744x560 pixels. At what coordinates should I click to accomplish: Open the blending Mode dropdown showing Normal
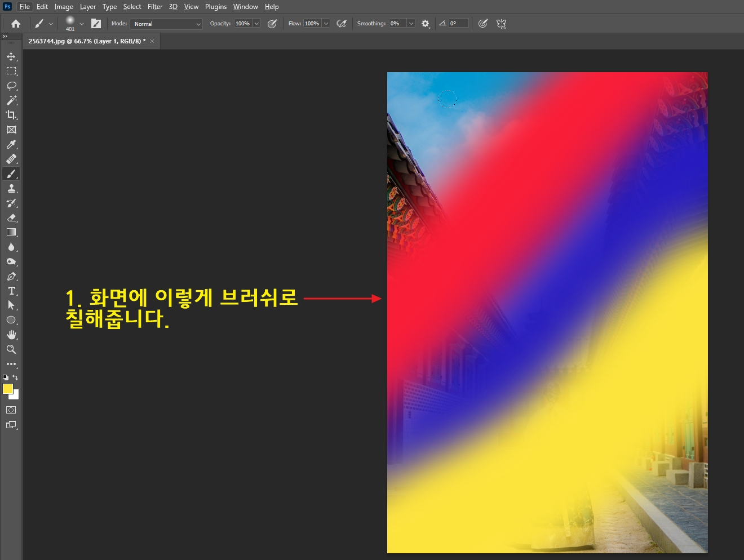pos(166,24)
